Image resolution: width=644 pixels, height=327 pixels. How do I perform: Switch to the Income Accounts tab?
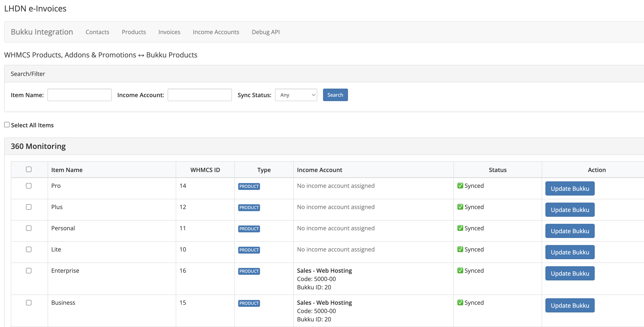[x=216, y=32]
